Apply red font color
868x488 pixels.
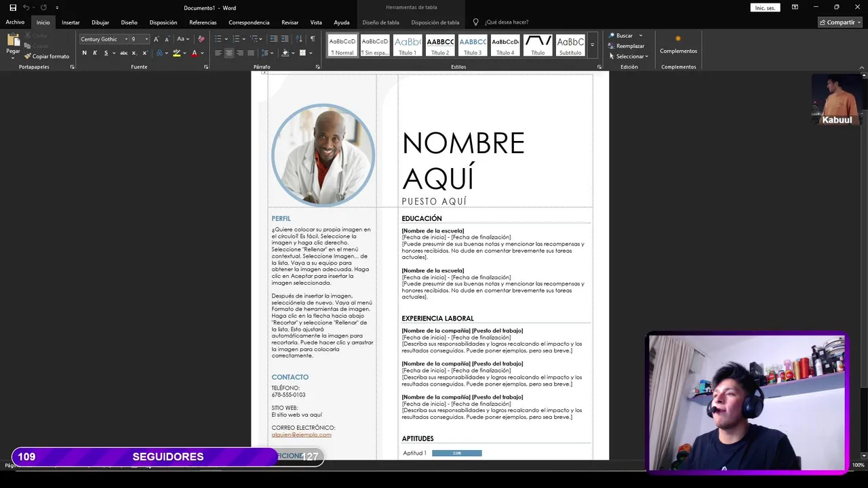pos(195,53)
